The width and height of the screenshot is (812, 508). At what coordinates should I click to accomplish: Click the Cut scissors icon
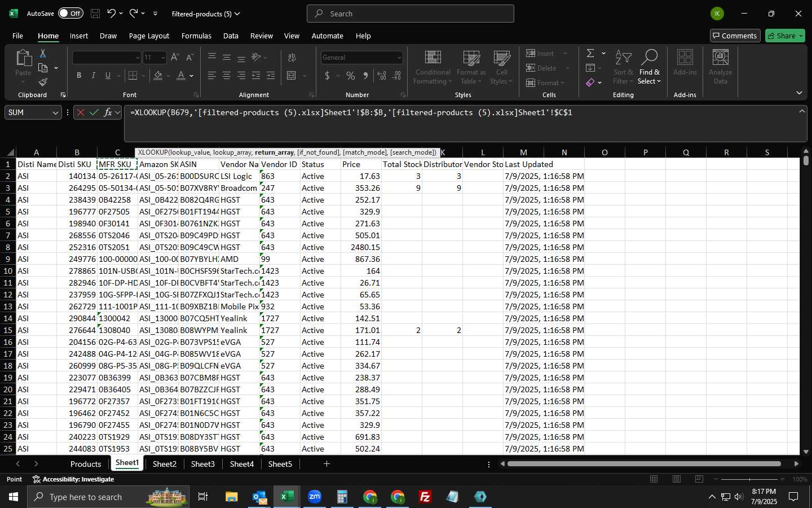[x=43, y=53]
